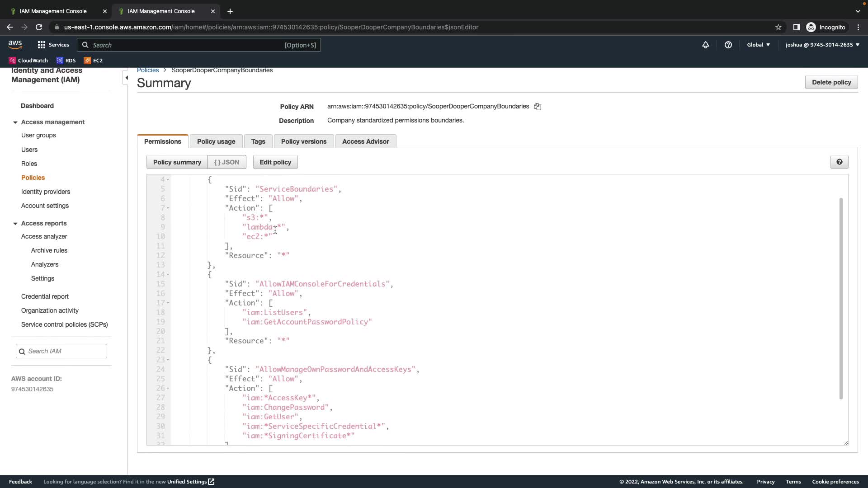This screenshot has height=488, width=868.
Task: Click the policy editor help question icon
Action: [x=839, y=162]
